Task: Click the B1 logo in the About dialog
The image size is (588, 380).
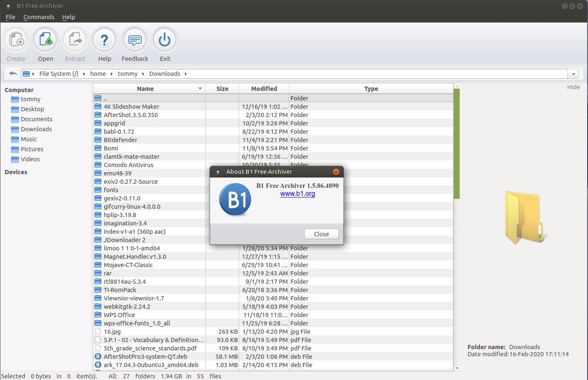Action: [235, 200]
